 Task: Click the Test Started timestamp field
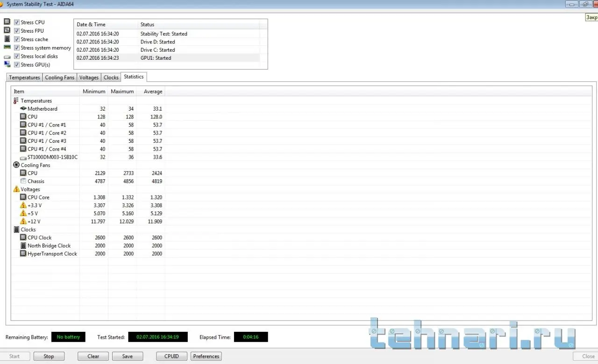point(158,337)
